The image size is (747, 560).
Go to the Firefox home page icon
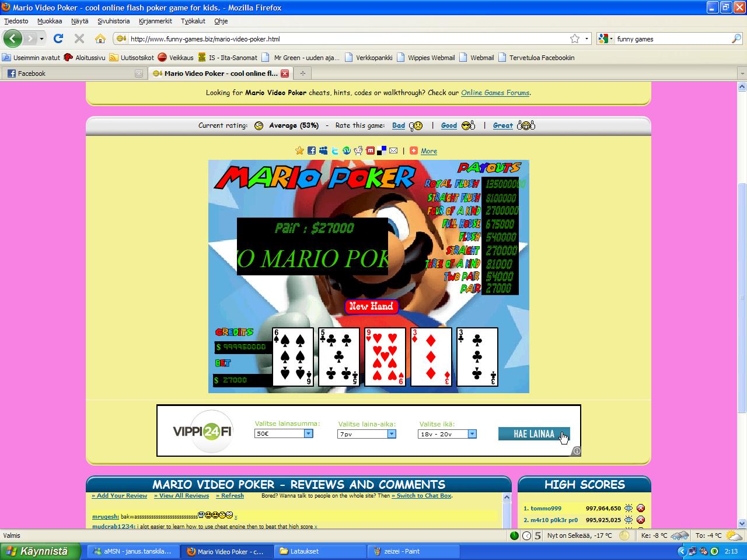pyautogui.click(x=100, y=38)
